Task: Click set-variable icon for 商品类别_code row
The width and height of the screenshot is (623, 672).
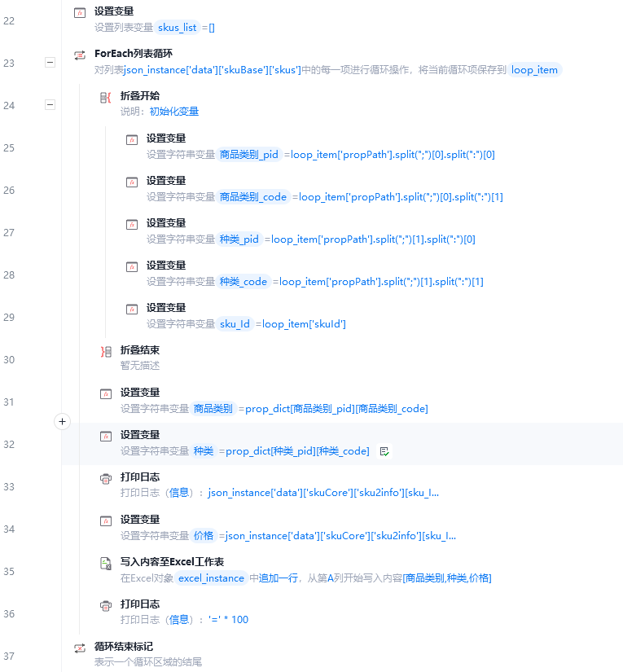Action: 132,182
